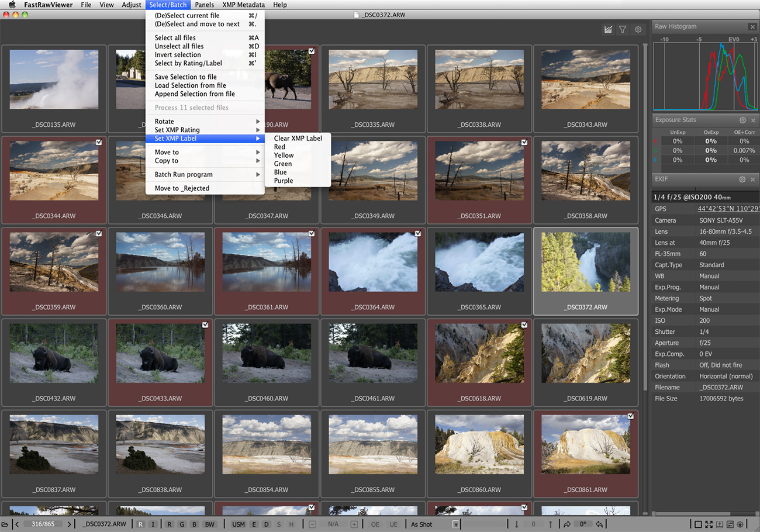The height and width of the screenshot is (532, 760).
Task: Open grid view settings gear icon
Action: 637,29
